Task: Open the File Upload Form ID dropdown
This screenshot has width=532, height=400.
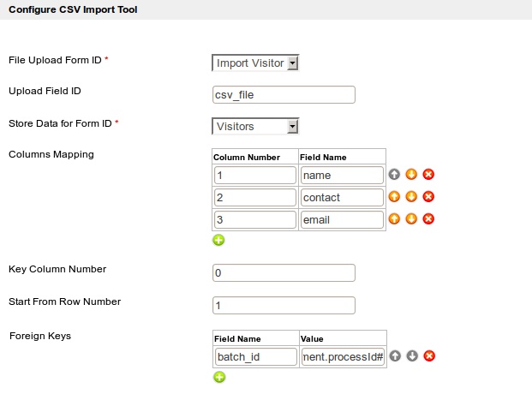Action: [254, 63]
